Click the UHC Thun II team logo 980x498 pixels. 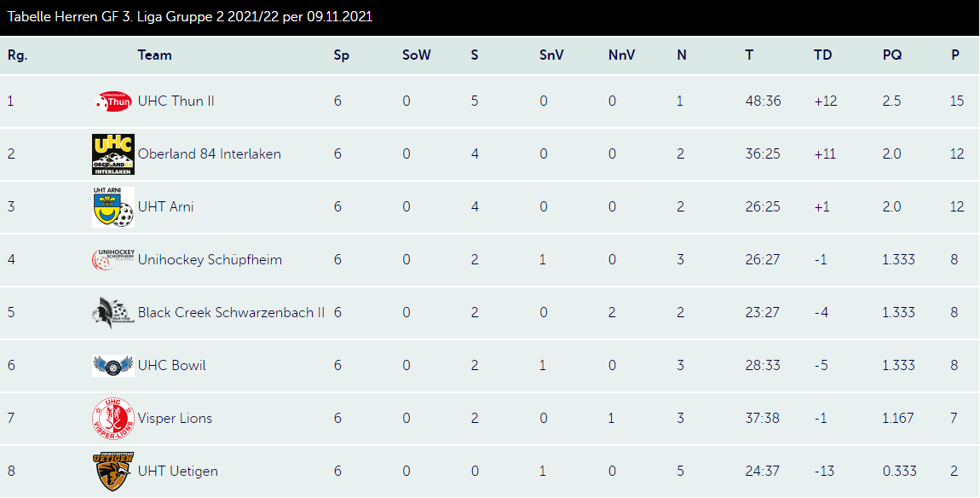(113, 101)
